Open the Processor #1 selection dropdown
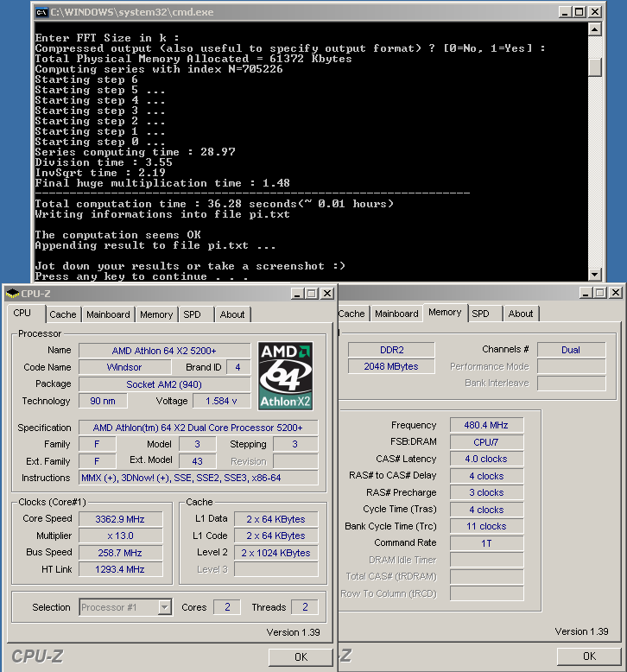 point(165,607)
